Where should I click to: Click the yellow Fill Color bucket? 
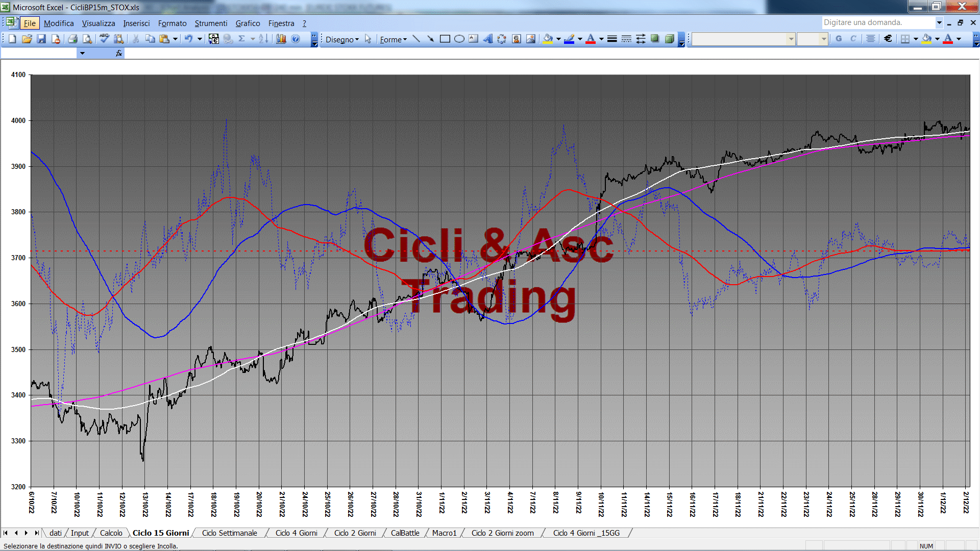click(x=548, y=39)
